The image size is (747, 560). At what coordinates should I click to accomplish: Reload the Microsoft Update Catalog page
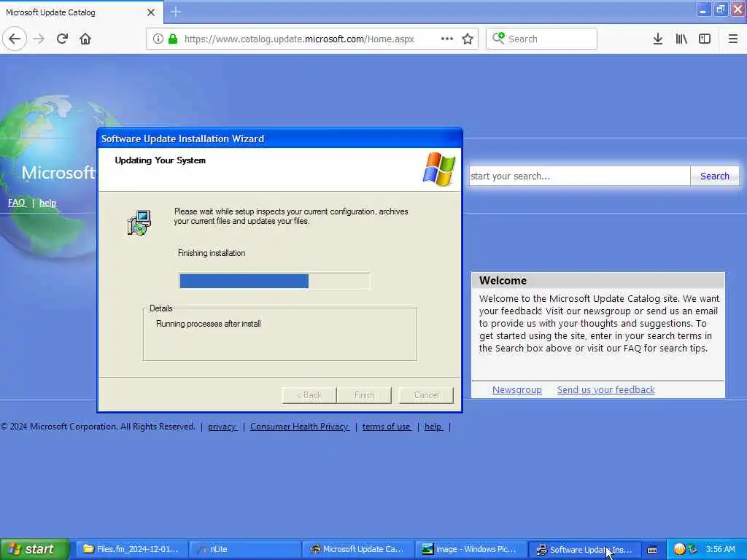pyautogui.click(x=62, y=39)
